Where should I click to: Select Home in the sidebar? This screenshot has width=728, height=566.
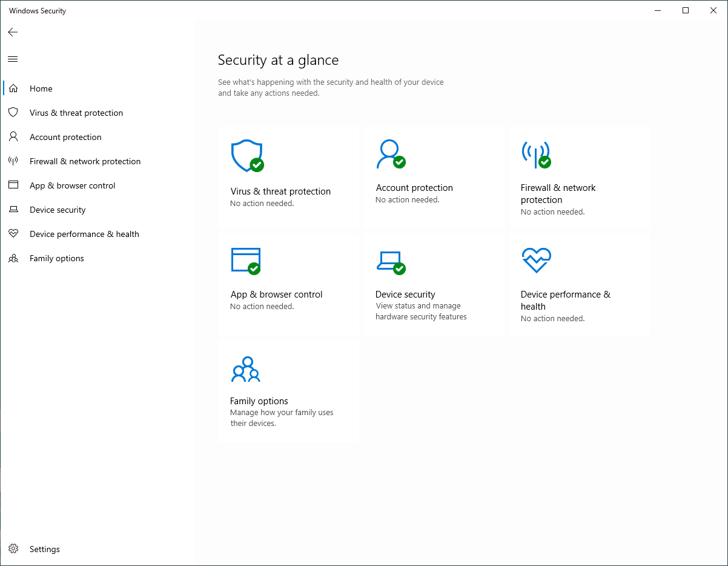41,88
